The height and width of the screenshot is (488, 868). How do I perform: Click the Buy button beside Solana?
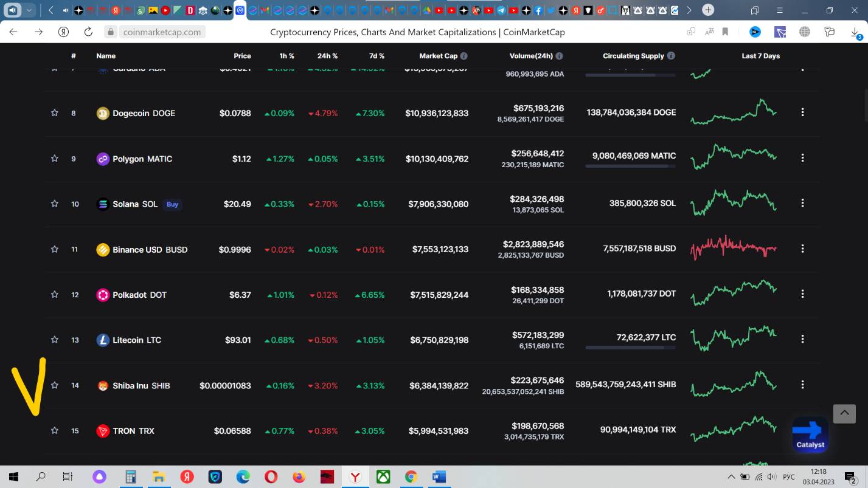click(173, 204)
